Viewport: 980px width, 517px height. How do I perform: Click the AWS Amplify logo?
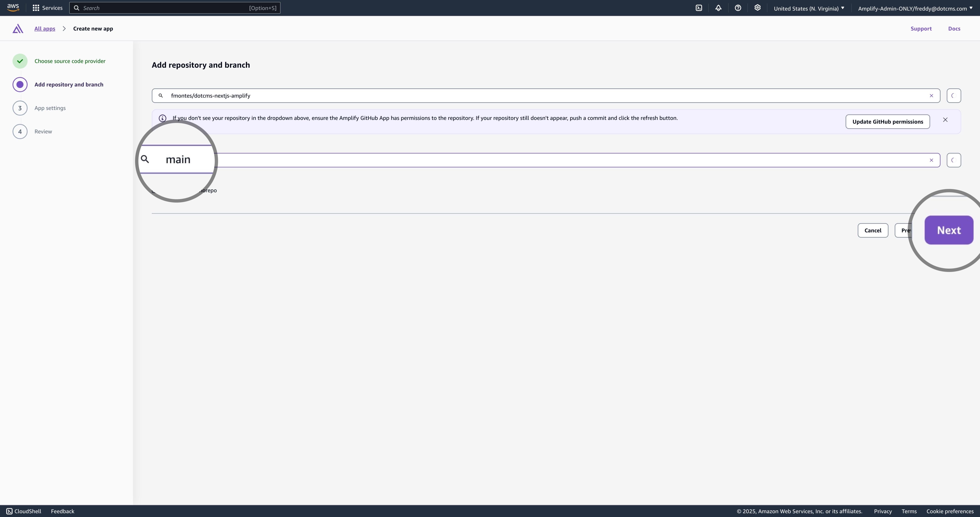point(17,29)
